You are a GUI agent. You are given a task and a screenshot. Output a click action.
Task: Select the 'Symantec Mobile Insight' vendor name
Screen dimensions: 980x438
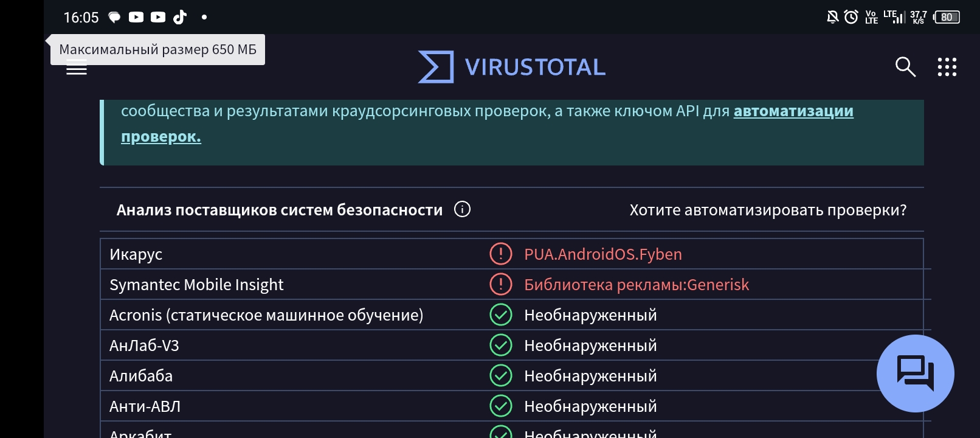coord(196,285)
